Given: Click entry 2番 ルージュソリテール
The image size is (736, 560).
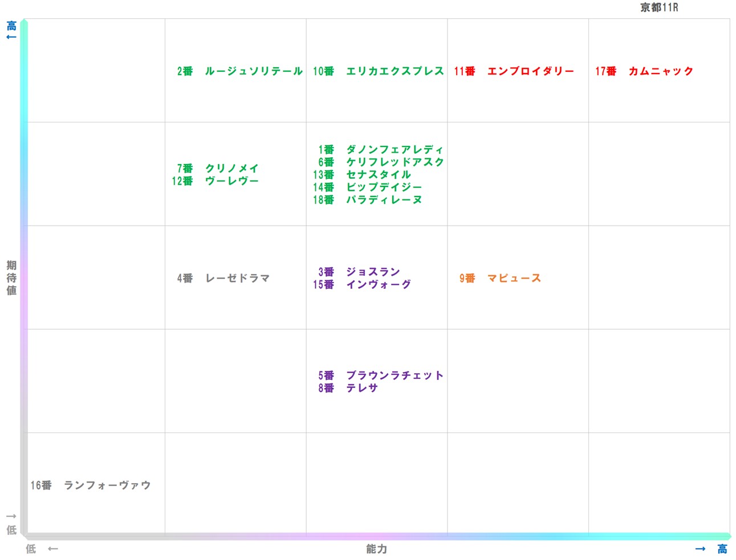Looking at the screenshot, I should [x=239, y=71].
